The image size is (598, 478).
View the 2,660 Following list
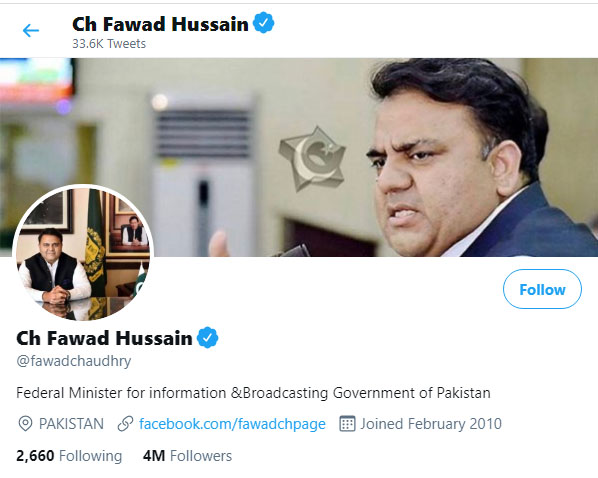[x=69, y=456]
